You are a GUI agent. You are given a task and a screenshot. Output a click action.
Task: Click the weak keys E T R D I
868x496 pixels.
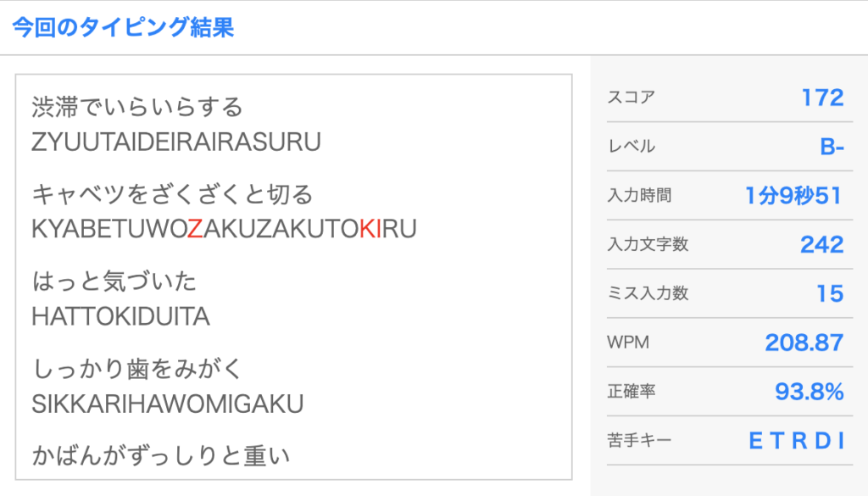797,441
